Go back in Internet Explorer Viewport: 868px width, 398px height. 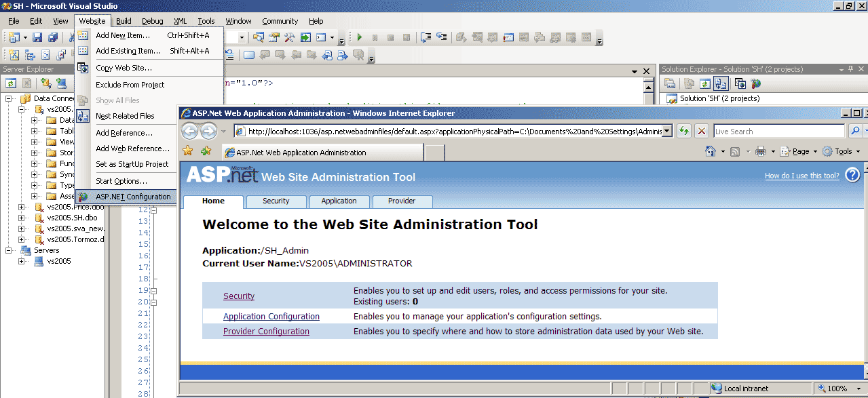click(190, 132)
